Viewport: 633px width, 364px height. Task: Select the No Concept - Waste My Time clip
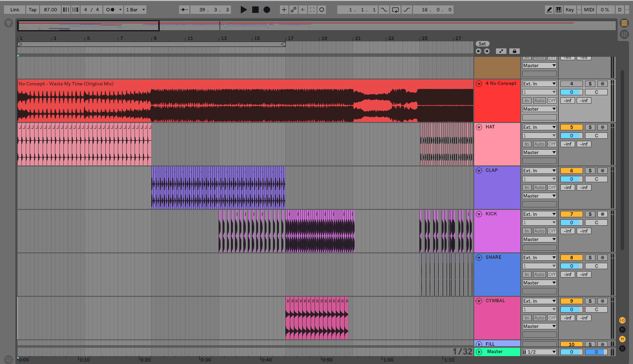click(245, 101)
